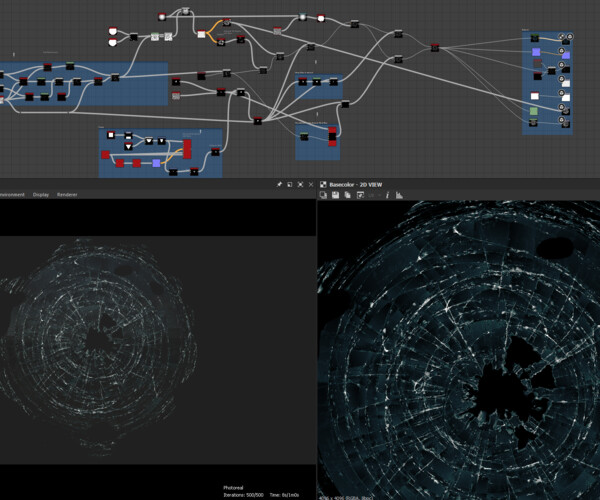This screenshot has height=500, width=600.
Task: Select the lower white shape node at left
Action: pos(112,42)
